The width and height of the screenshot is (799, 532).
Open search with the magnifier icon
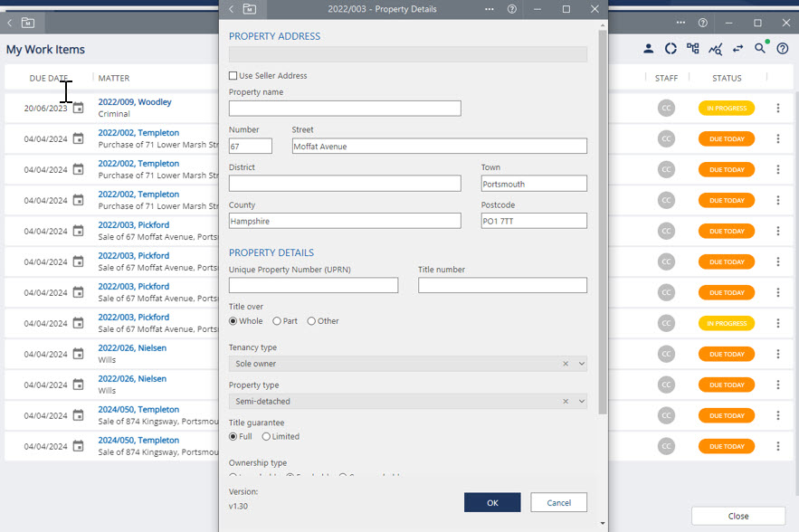pyautogui.click(x=760, y=49)
